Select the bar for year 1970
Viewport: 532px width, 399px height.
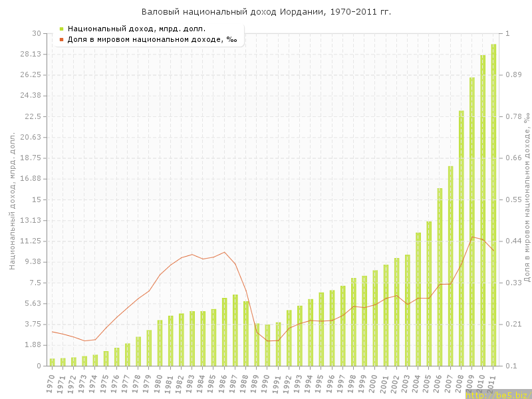coord(52,362)
